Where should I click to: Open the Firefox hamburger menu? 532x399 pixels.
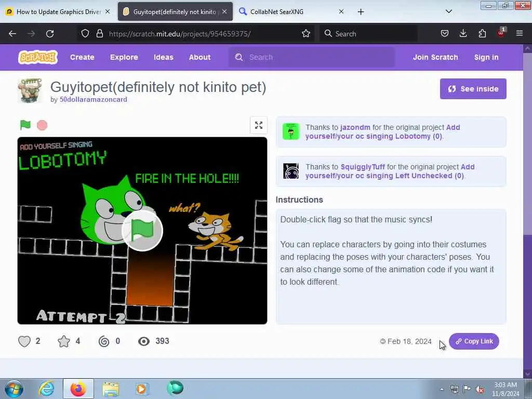click(520, 33)
